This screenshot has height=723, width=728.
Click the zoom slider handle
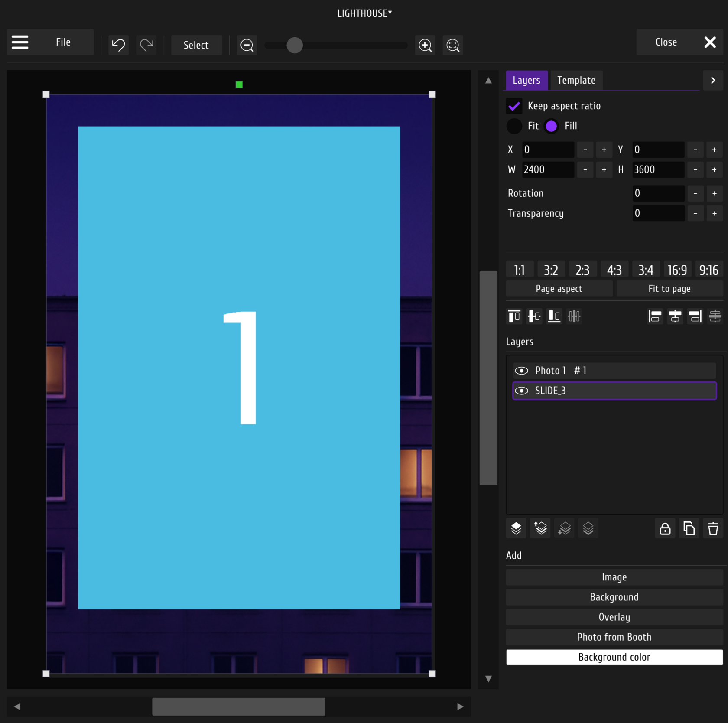(295, 45)
